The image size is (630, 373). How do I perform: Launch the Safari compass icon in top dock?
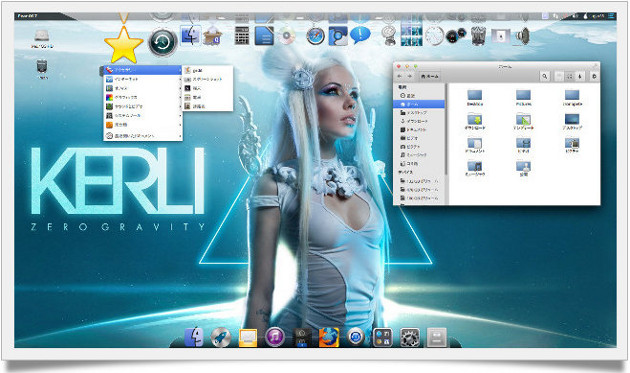[315, 36]
